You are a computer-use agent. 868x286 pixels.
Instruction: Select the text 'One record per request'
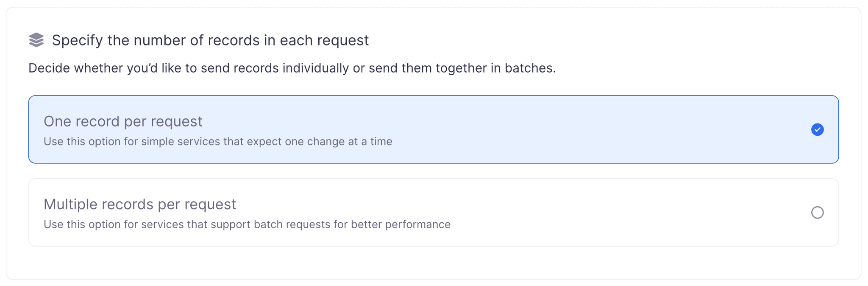click(123, 121)
